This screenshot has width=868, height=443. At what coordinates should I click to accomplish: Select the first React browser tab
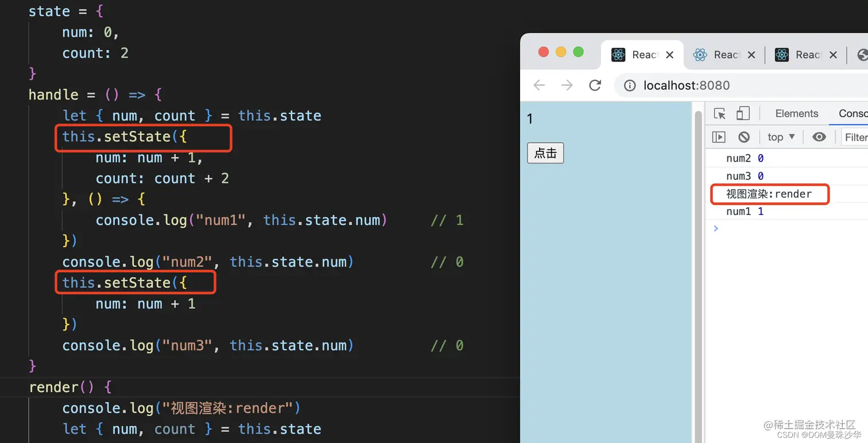tap(642, 55)
